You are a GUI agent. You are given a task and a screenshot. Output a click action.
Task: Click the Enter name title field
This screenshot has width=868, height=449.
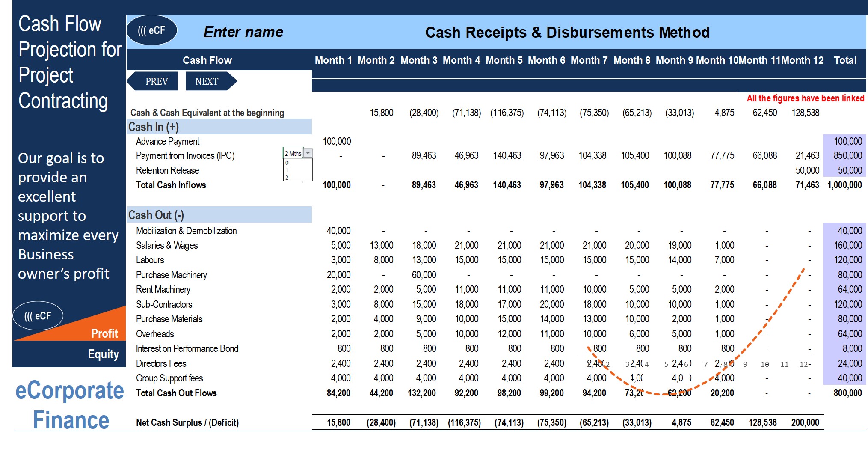243,32
